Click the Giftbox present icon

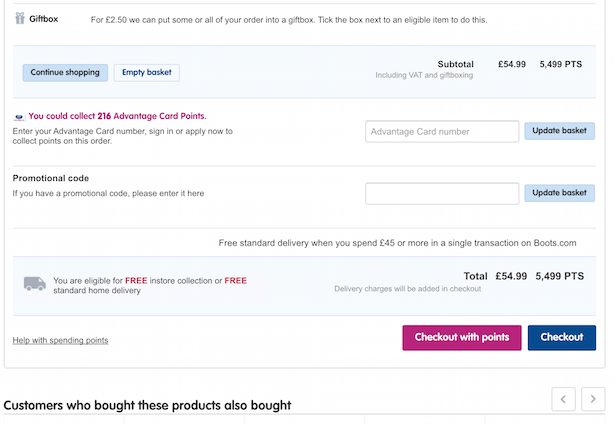coord(19,18)
